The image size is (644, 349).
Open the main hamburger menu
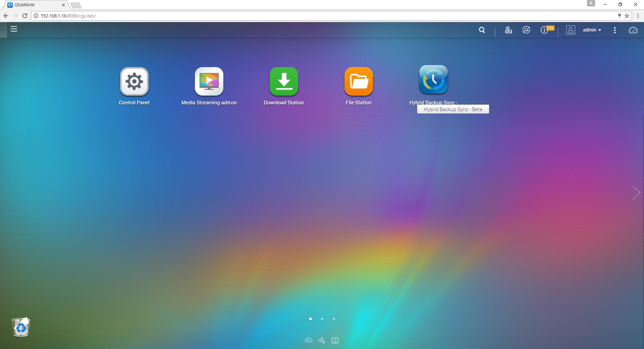point(14,29)
